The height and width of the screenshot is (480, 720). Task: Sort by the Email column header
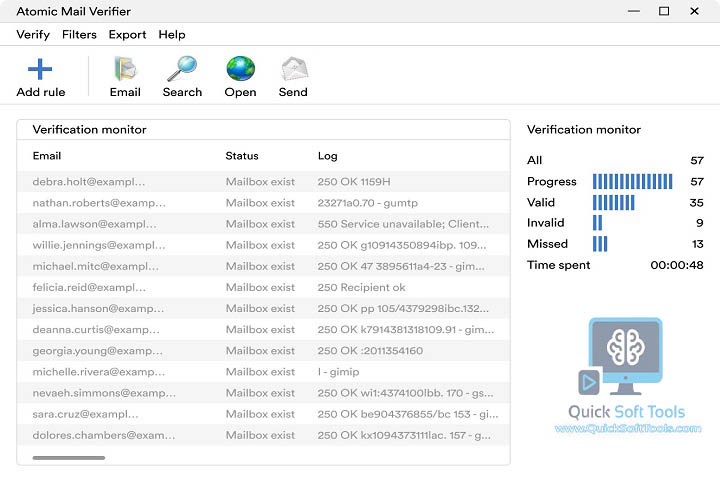click(47, 156)
